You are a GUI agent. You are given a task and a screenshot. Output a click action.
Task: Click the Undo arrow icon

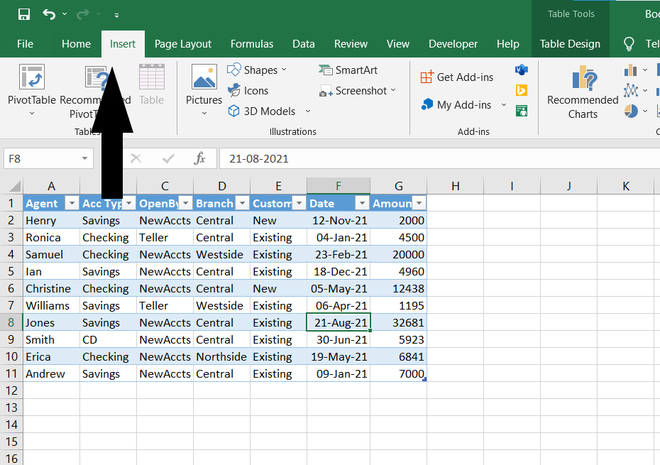tap(49, 15)
